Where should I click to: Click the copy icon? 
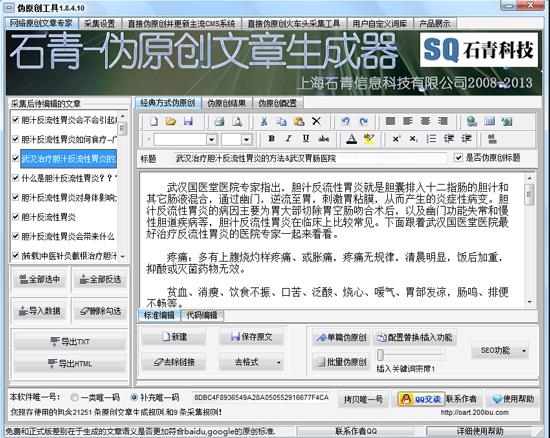pyautogui.click(x=281, y=122)
